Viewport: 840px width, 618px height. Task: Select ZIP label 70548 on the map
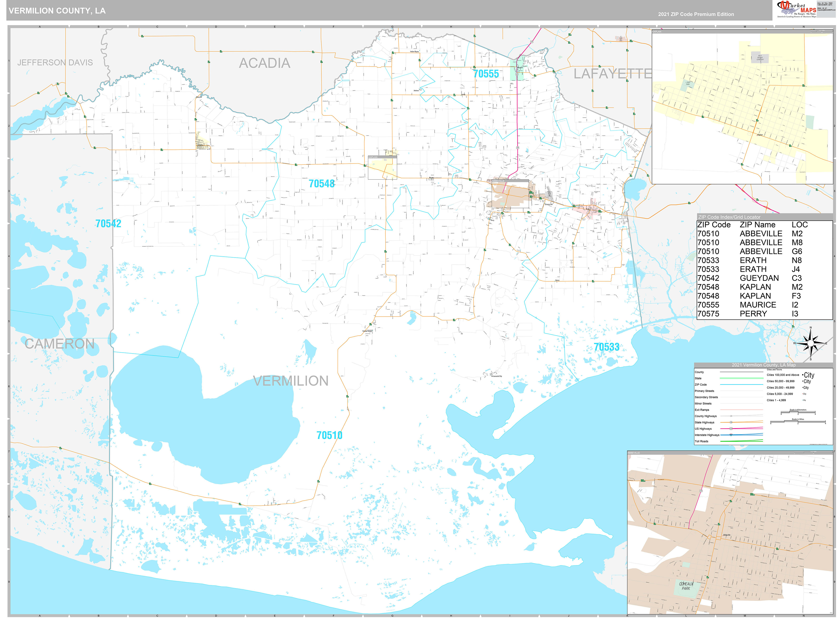(x=321, y=184)
